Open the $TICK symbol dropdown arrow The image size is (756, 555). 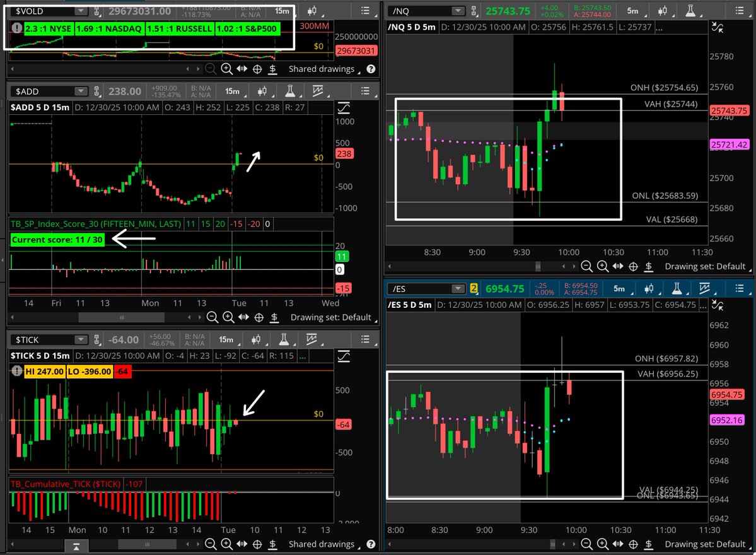pos(81,340)
